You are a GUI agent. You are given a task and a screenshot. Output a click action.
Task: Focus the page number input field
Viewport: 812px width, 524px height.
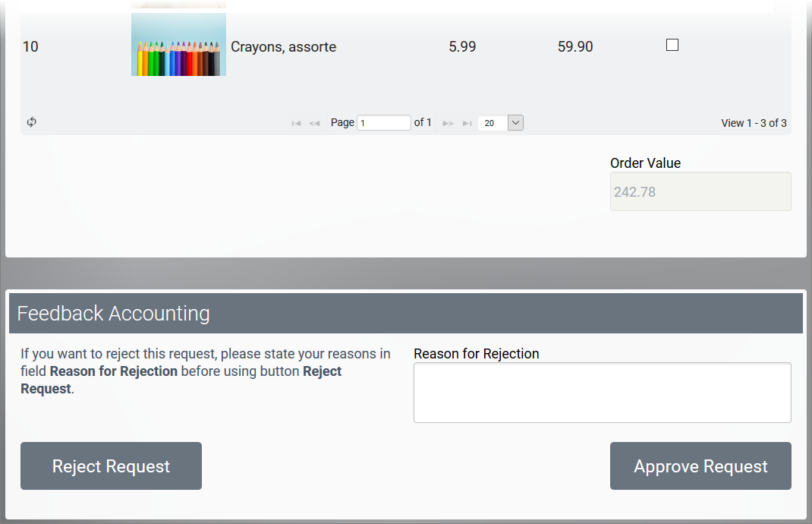click(x=384, y=123)
